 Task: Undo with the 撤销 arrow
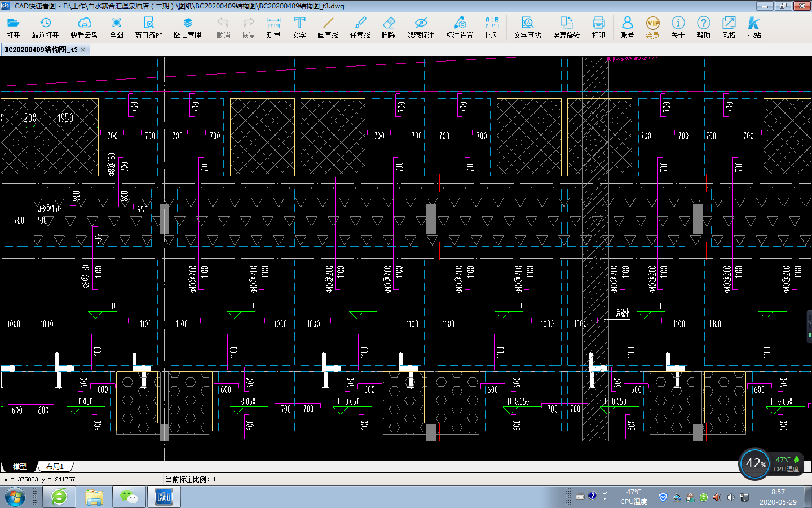[223, 27]
